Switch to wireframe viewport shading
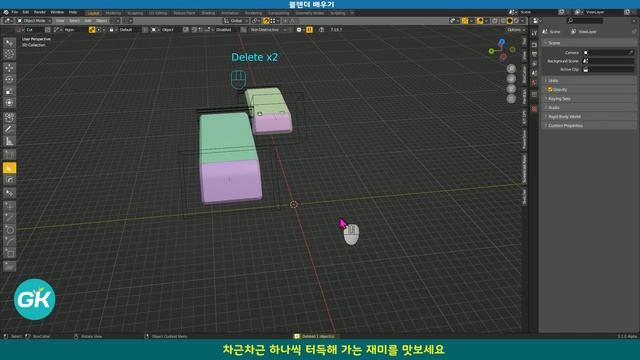The image size is (640, 360). (504, 21)
